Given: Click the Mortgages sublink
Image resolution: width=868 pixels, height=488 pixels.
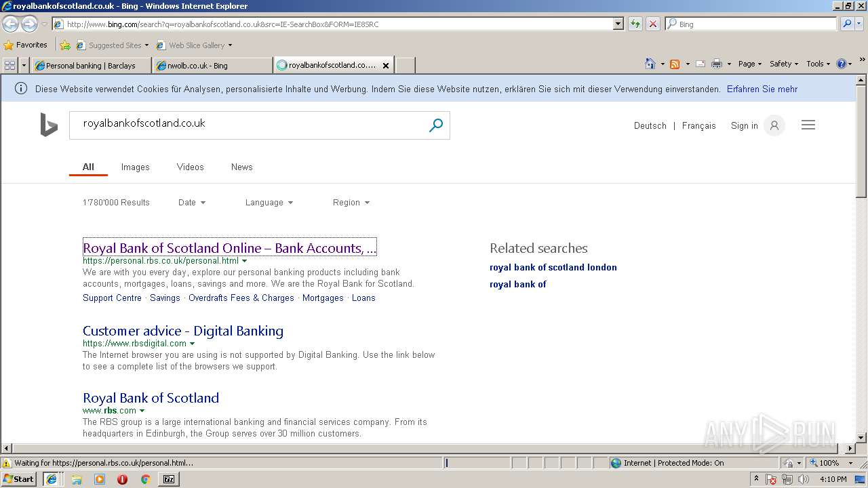Looking at the screenshot, I should point(323,298).
